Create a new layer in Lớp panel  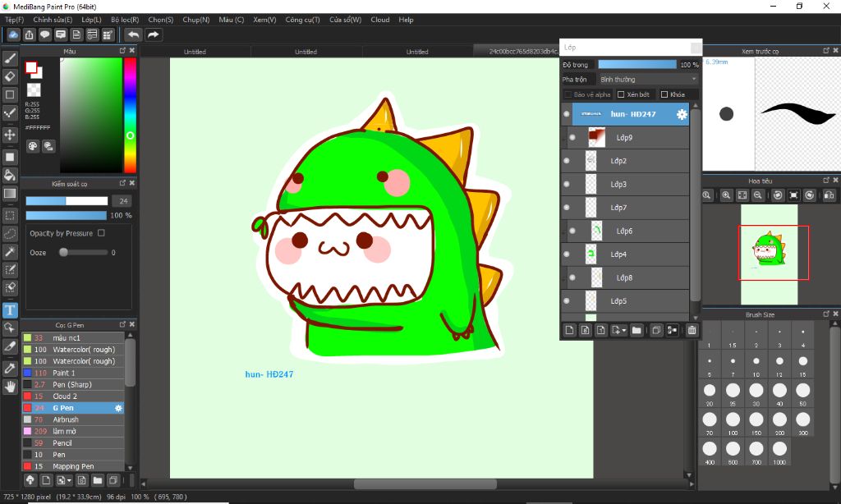coord(570,330)
